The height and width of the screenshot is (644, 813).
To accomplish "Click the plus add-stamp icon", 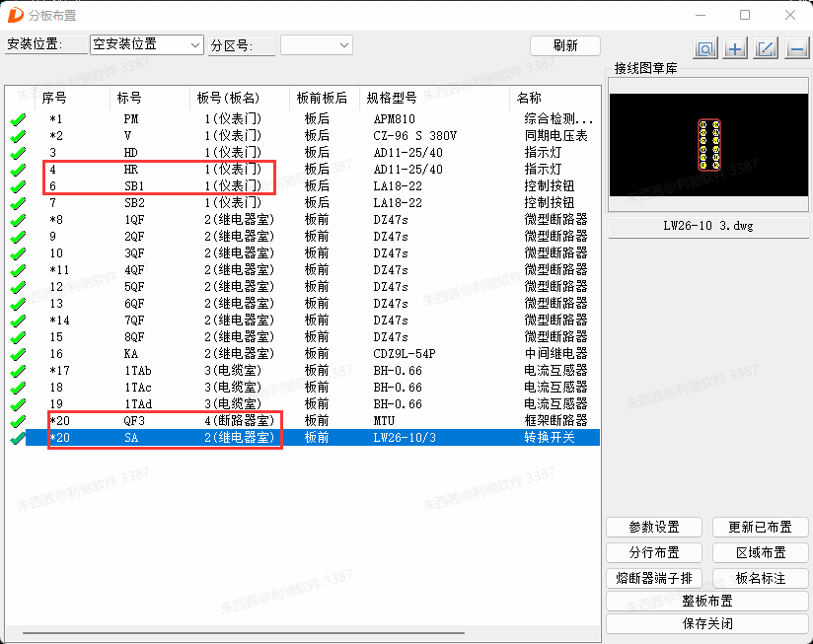I will pos(735,48).
